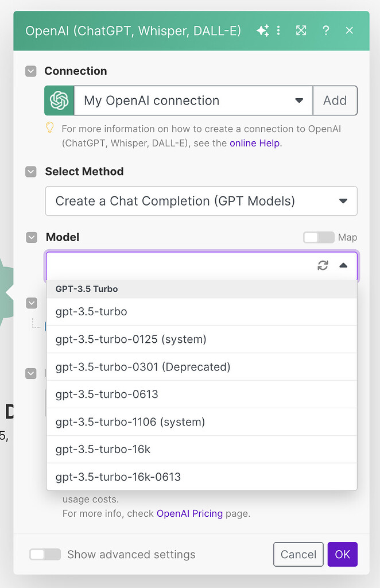Open the help icon in the header
380x588 pixels.
point(325,30)
